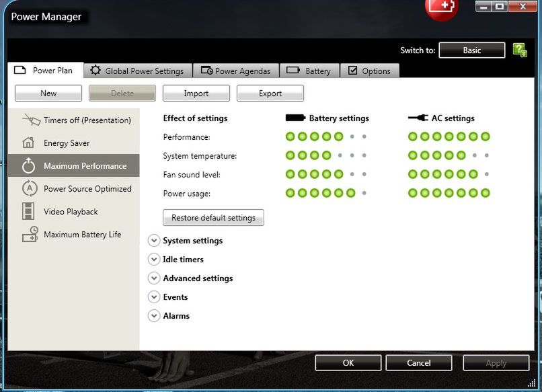Click the Export button

coord(270,93)
